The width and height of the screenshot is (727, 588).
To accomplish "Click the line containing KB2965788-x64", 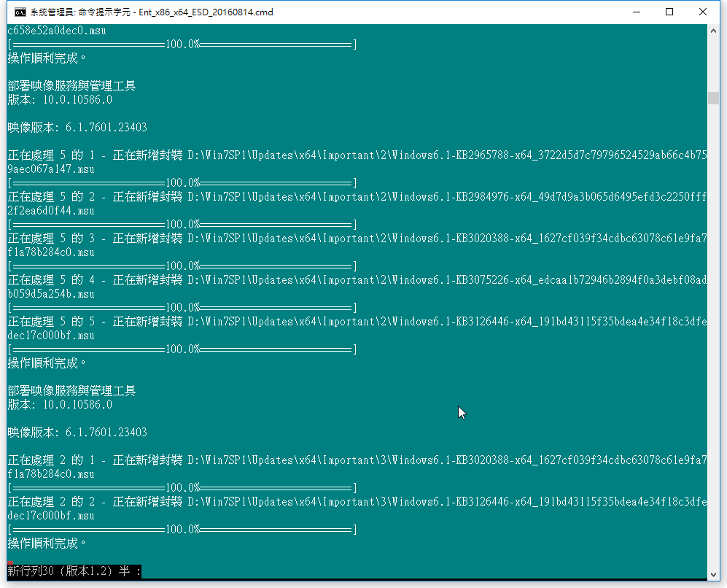I will coord(357,155).
